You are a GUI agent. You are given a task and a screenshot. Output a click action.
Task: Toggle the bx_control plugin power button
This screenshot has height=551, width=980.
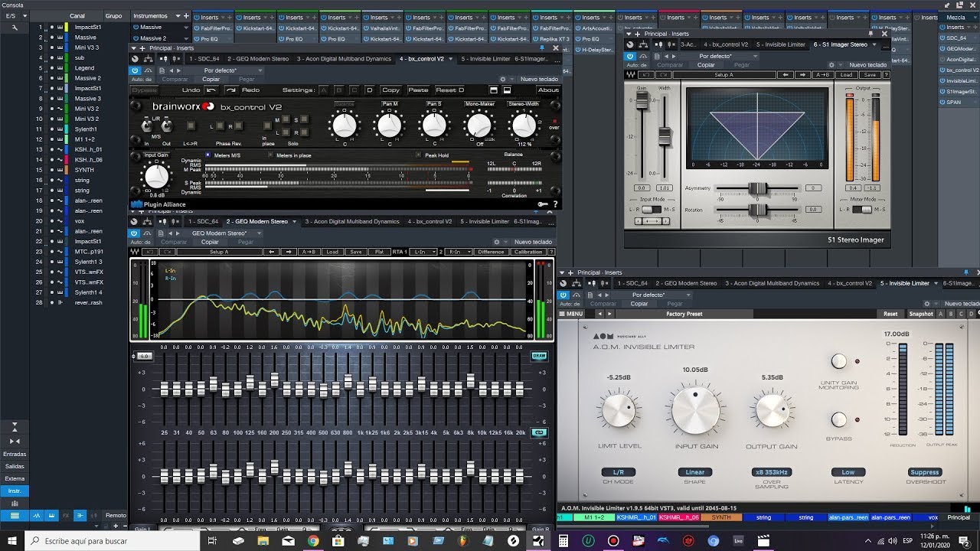coord(135,70)
